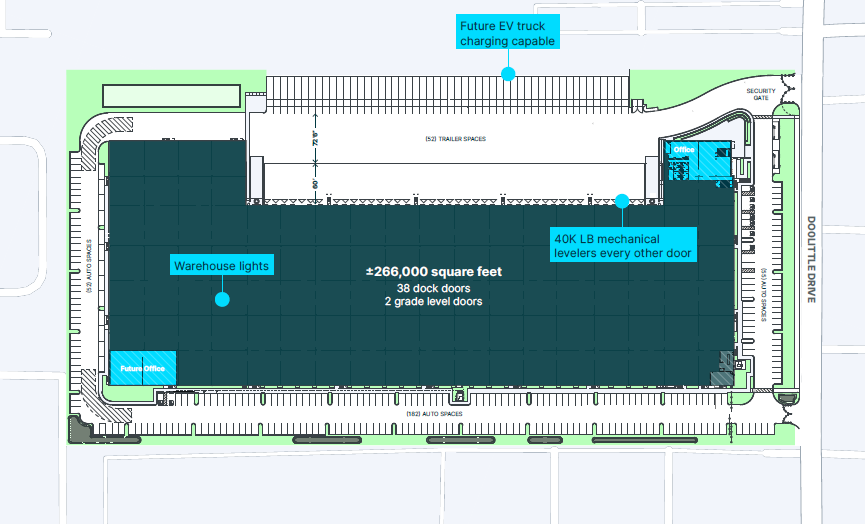Click the Warehouse lights hotspot dot

[x=222, y=299]
